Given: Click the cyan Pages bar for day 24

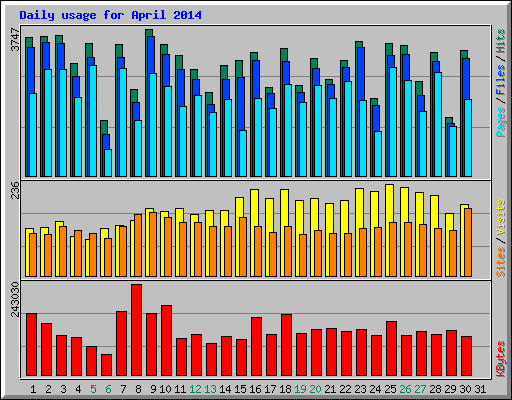Looking at the screenshot, I should coord(378,154).
